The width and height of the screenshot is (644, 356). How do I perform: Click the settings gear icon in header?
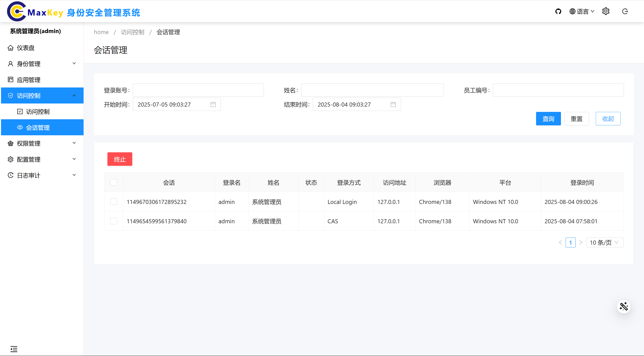(x=606, y=11)
